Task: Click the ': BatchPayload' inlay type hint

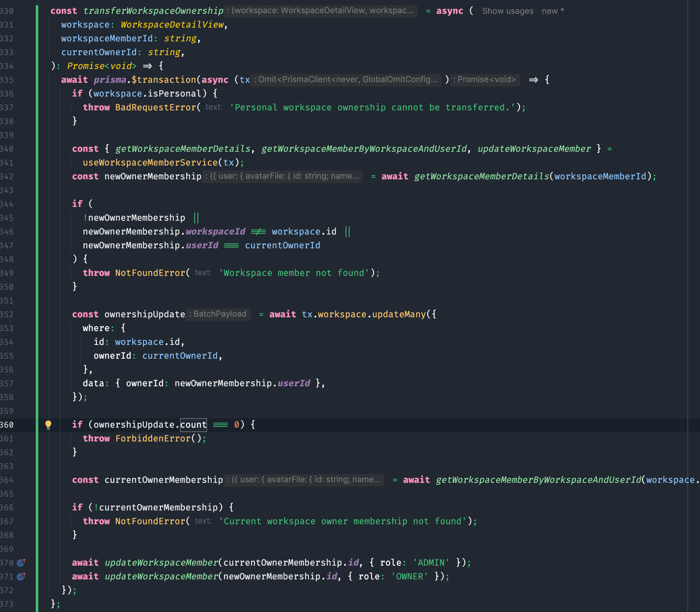Action: [x=218, y=314]
